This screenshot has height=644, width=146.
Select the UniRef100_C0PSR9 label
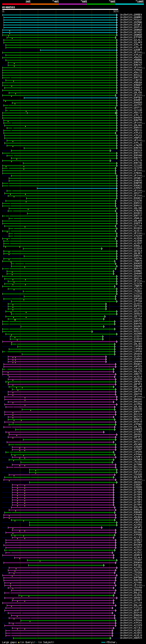tap(131, 347)
